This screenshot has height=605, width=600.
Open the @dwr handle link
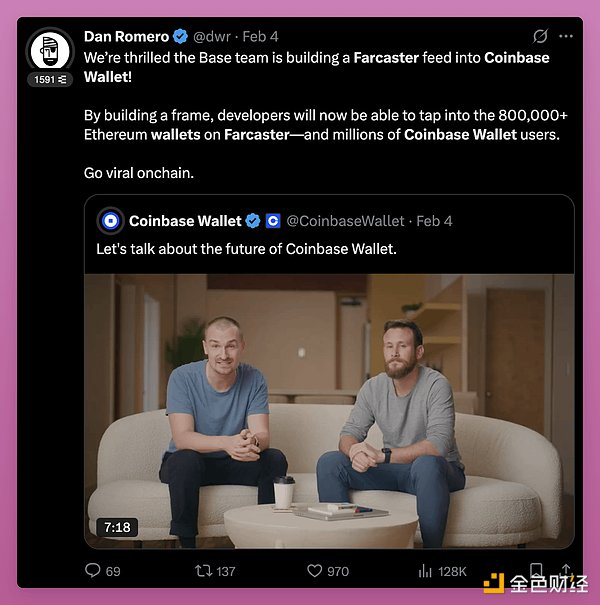(211, 37)
